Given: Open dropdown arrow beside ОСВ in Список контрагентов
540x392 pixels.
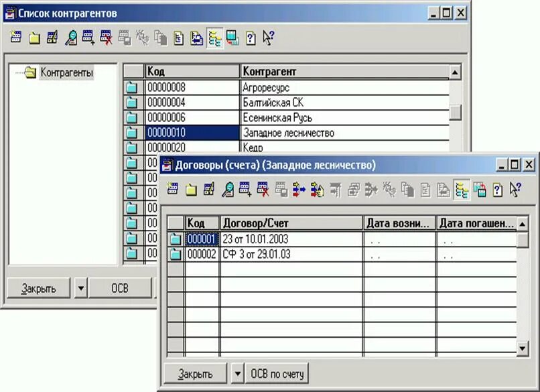Looking at the screenshot, I should [x=80, y=288].
